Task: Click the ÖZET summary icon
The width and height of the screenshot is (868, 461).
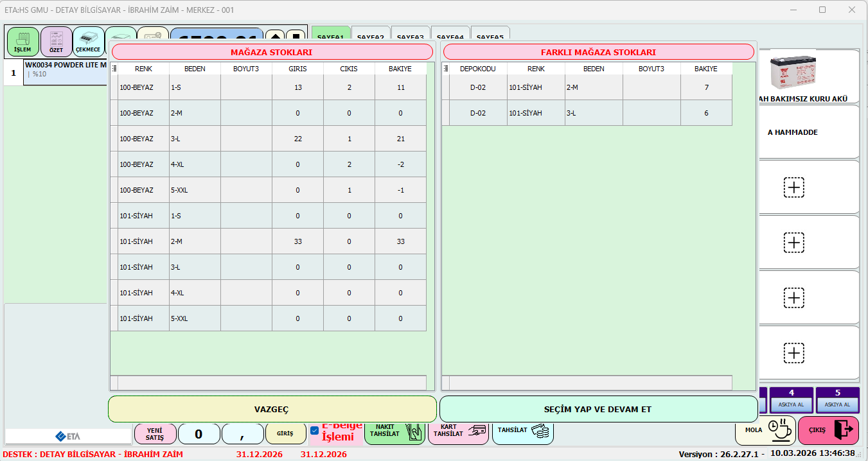Action: click(56, 42)
